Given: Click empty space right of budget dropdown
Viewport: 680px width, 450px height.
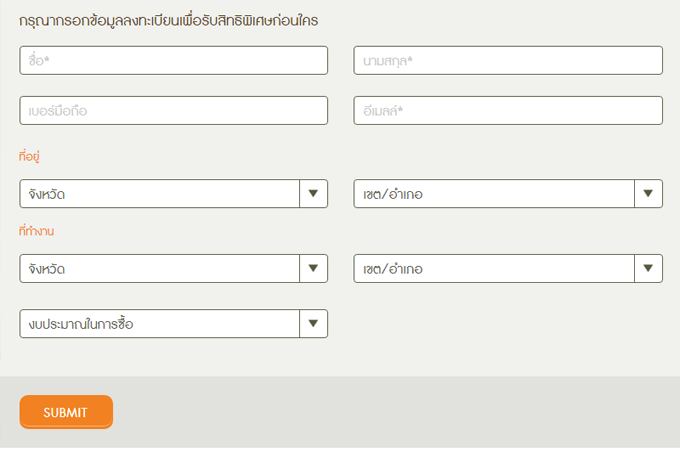Looking at the screenshot, I should click(500, 323).
